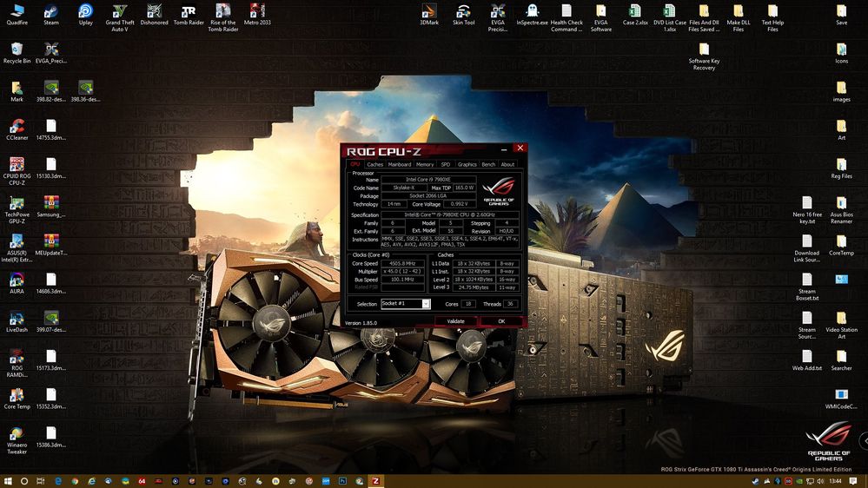Select the Recycle Bin icon

pyautogui.click(x=17, y=54)
